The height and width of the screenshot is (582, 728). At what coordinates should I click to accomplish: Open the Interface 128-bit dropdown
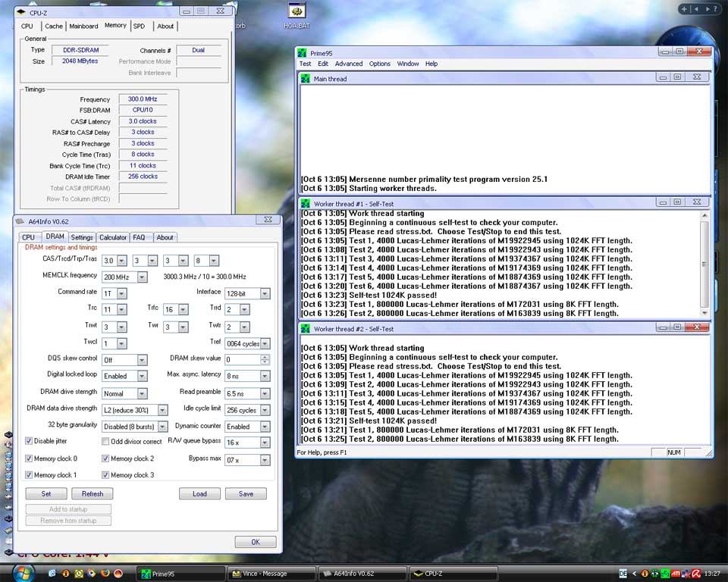[x=265, y=294]
